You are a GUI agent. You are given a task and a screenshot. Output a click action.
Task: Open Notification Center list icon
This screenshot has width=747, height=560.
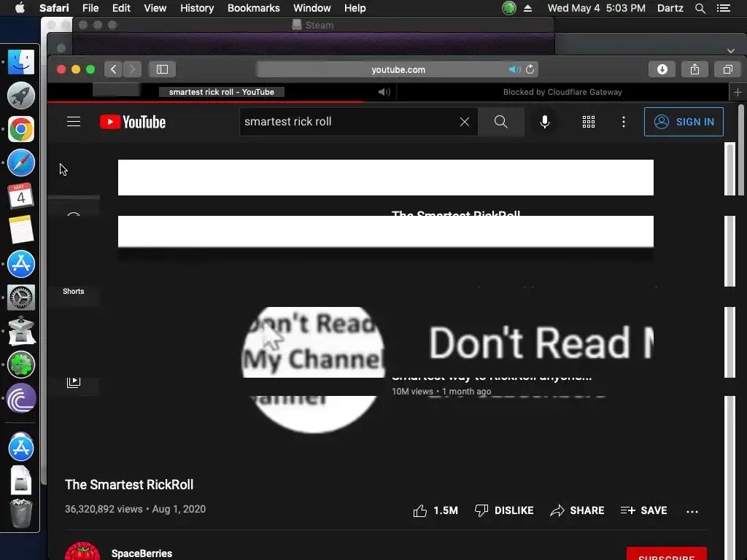point(724,8)
